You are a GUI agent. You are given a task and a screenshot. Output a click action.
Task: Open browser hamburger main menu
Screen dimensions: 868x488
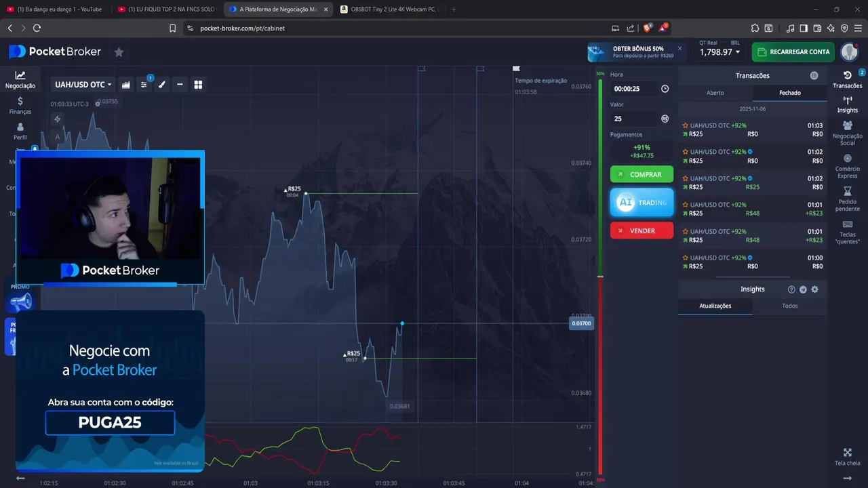click(x=858, y=28)
